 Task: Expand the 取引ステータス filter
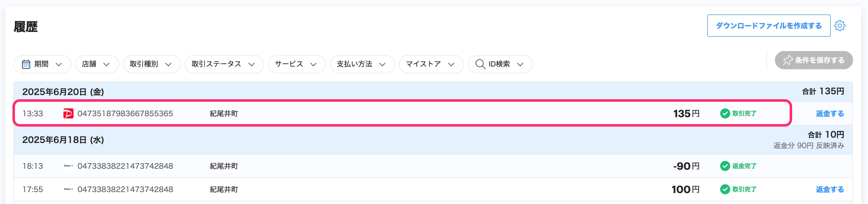tap(224, 64)
